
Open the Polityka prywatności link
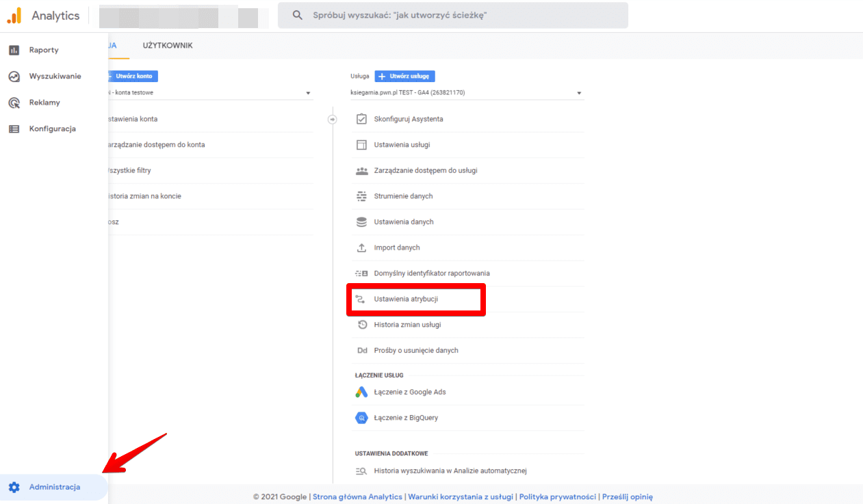click(558, 497)
